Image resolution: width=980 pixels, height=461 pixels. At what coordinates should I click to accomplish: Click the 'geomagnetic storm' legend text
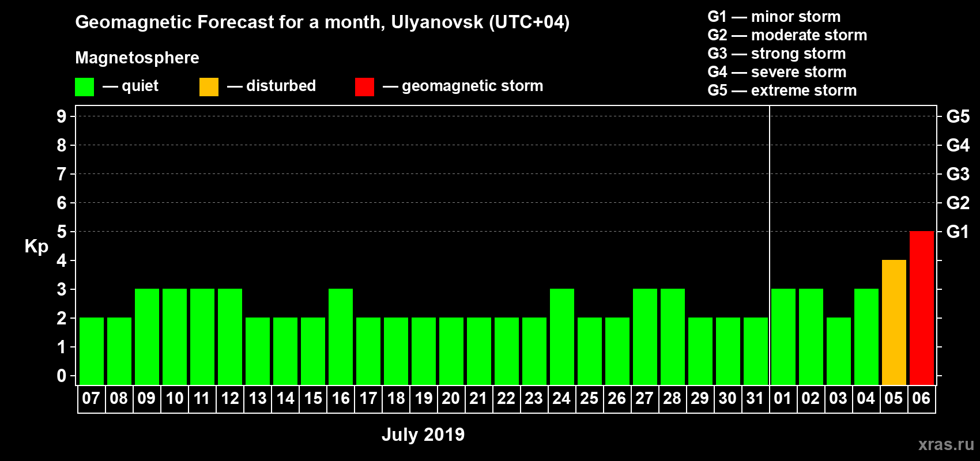pos(473,86)
